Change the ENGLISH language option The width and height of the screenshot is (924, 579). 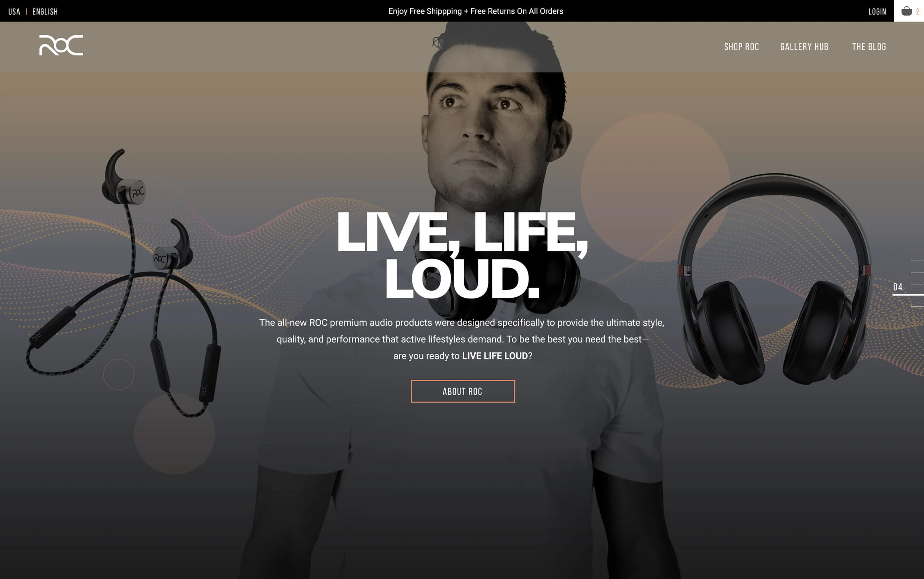45,11
